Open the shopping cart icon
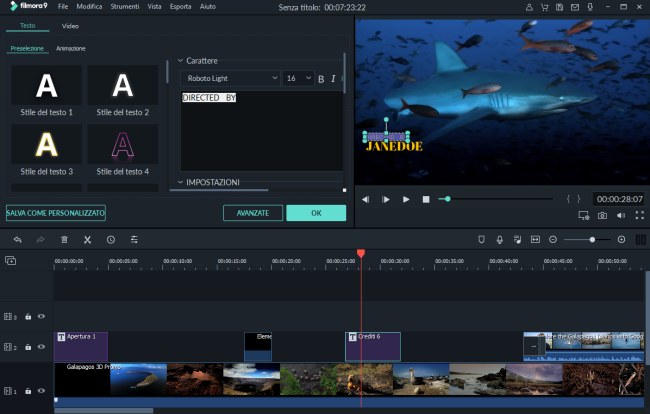 pyautogui.click(x=544, y=7)
